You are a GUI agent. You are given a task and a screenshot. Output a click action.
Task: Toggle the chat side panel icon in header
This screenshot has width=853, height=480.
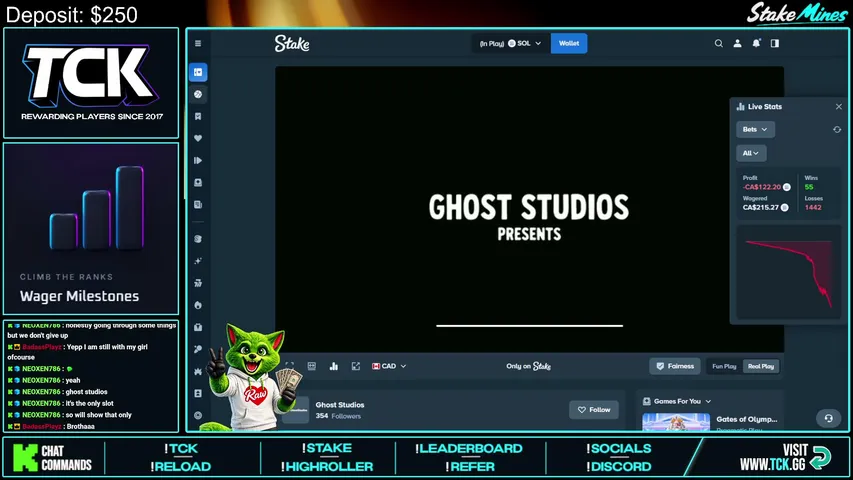pyautogui.click(x=775, y=44)
